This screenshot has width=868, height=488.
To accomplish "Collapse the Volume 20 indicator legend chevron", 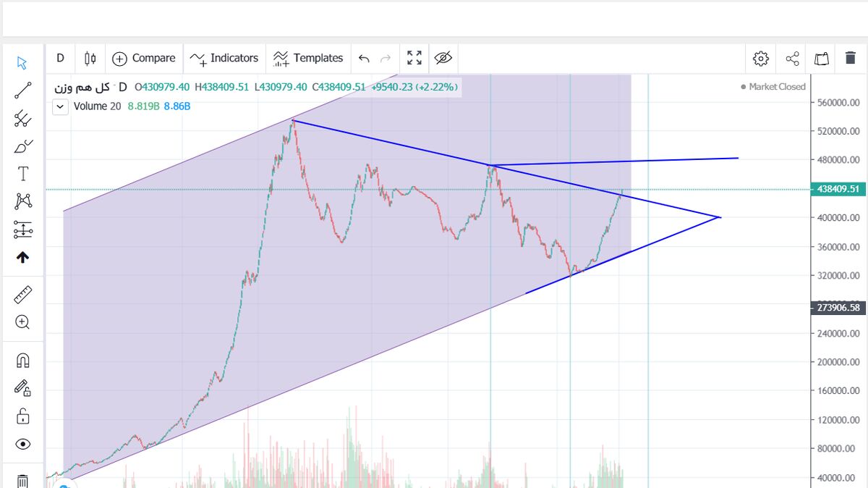I will click(61, 106).
